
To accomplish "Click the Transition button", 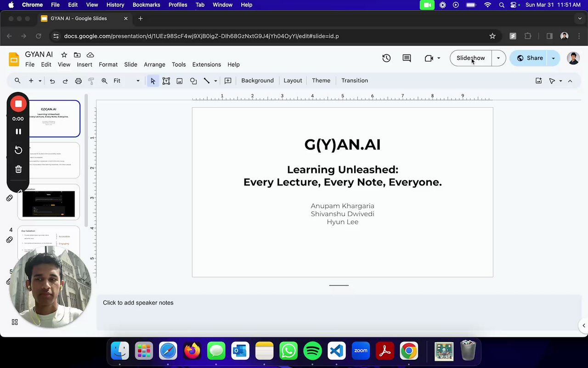I will pyautogui.click(x=354, y=80).
